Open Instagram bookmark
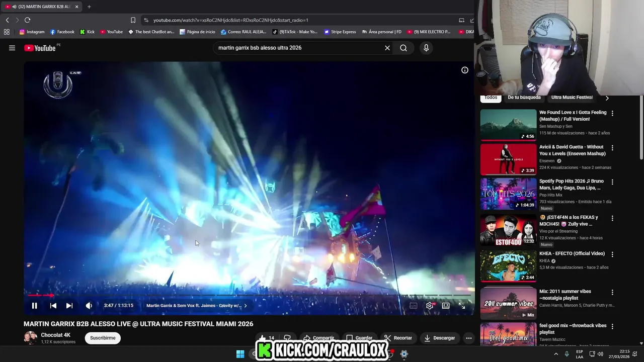Image resolution: width=644 pixels, height=362 pixels. [32, 32]
